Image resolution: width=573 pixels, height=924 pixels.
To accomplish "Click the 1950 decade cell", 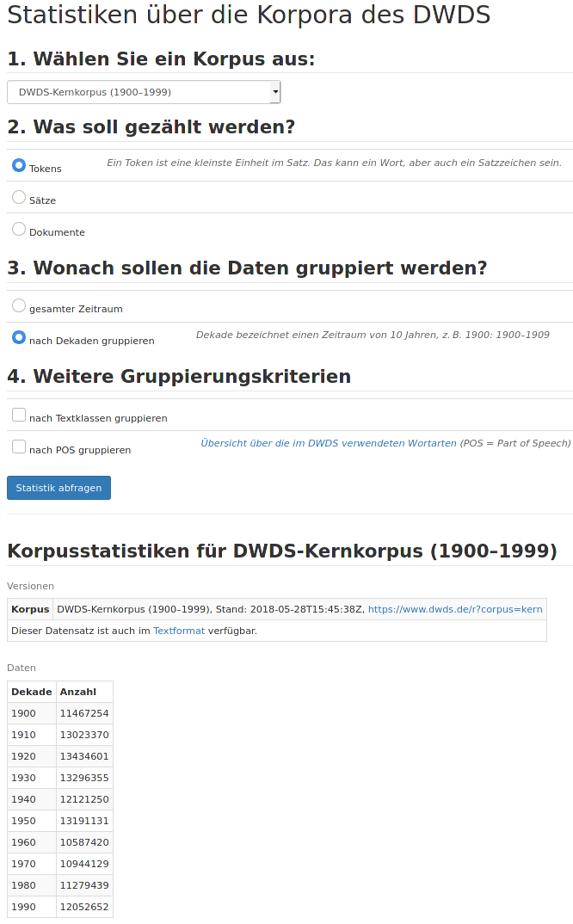I will [32, 821].
